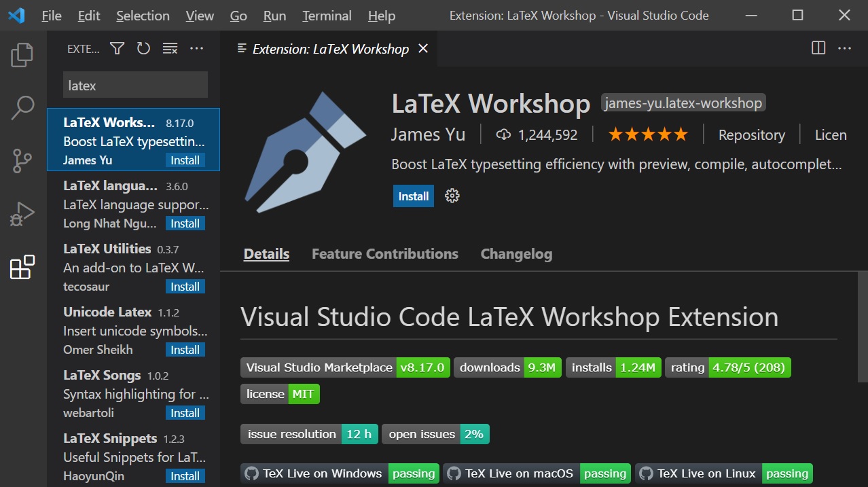The image size is (868, 487).
Task: Click the James Yu publisher name
Action: click(x=429, y=134)
